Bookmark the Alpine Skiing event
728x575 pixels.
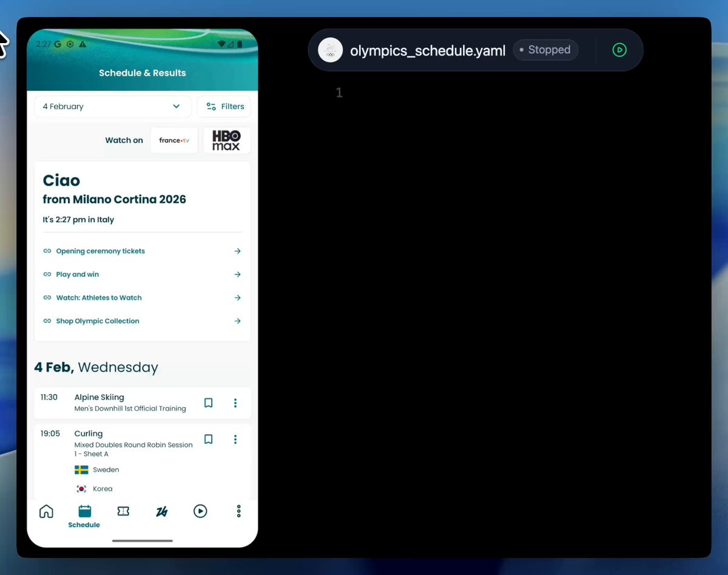pos(208,403)
